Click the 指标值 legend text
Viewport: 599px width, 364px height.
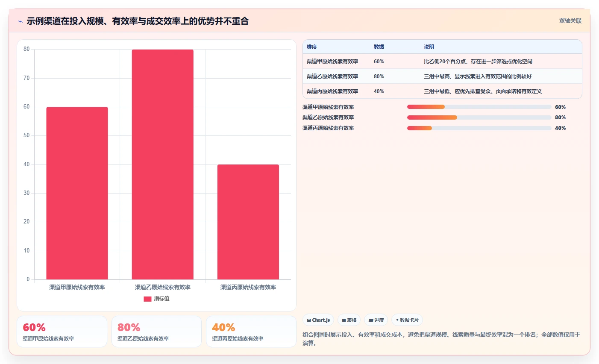[x=161, y=299]
